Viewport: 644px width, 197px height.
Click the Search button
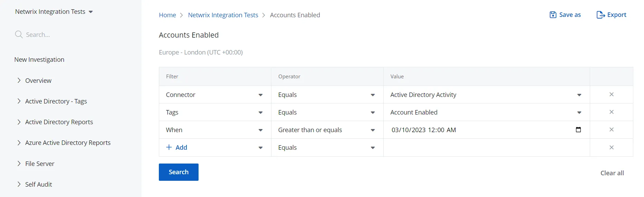[179, 172]
